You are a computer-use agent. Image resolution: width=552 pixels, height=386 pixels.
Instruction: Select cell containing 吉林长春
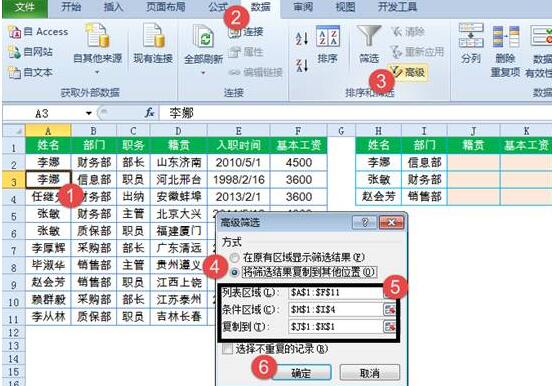coord(178,317)
